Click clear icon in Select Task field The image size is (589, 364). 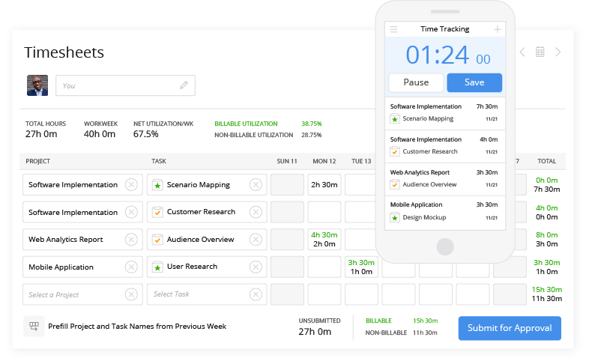[256, 294]
